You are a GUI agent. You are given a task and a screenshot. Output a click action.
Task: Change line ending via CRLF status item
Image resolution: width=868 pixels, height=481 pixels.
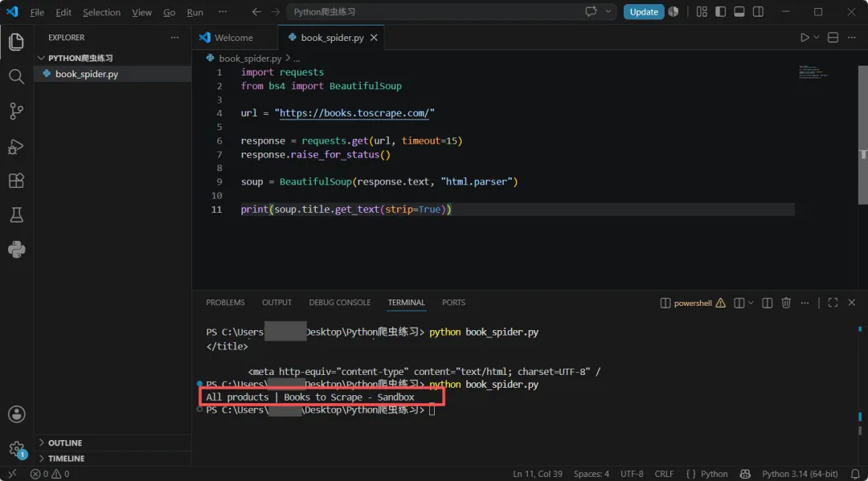(x=664, y=474)
